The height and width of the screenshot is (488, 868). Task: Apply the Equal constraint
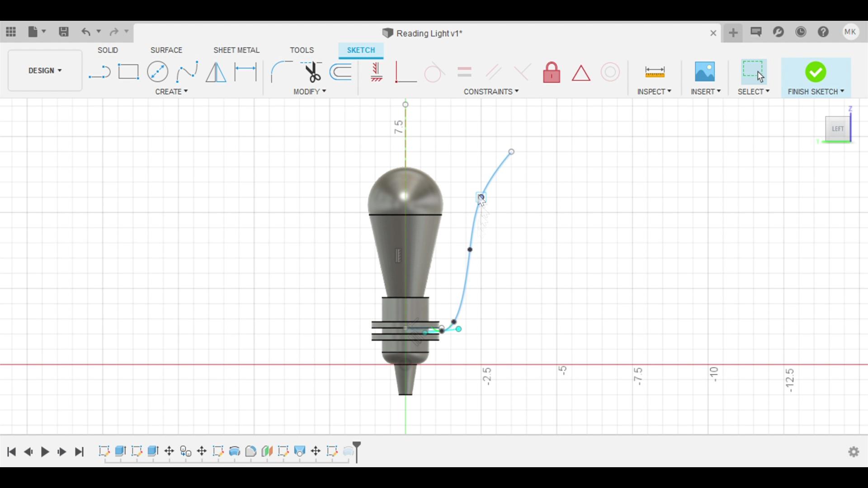tap(464, 72)
